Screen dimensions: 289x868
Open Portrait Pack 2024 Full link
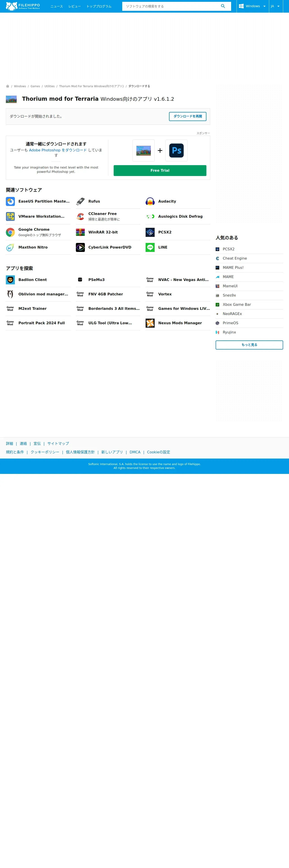pos(42,323)
